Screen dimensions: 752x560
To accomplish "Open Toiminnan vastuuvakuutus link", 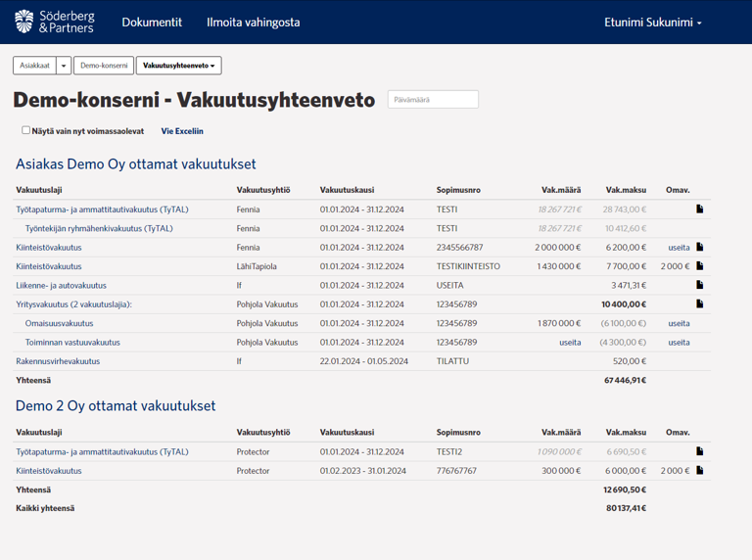I will click(x=72, y=343).
